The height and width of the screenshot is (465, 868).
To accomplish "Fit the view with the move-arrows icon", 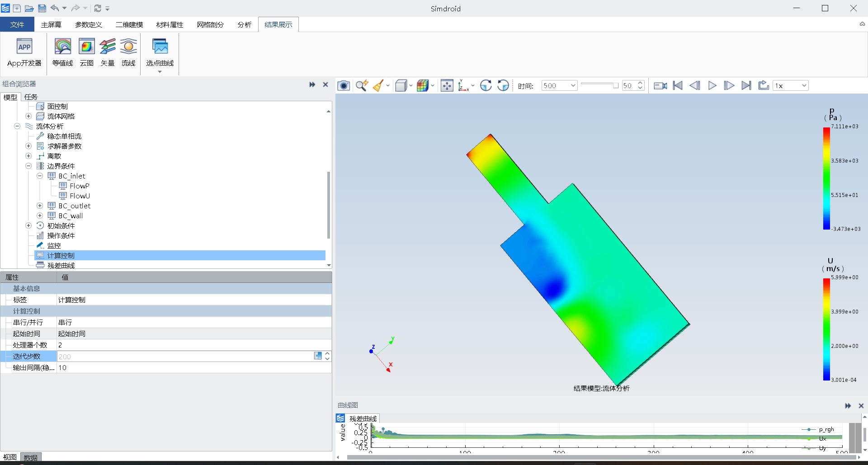I will click(x=447, y=85).
